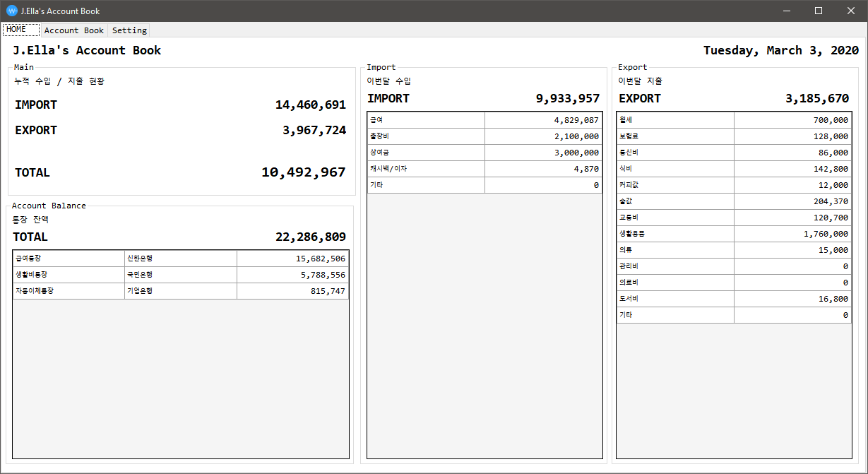Image resolution: width=868 pixels, height=474 pixels.
Task: Click the app icon in the title bar
Action: tap(11, 11)
